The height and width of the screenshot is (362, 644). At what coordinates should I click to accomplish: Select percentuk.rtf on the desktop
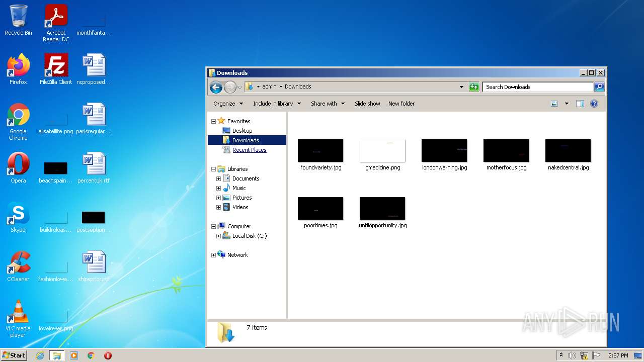click(x=94, y=168)
